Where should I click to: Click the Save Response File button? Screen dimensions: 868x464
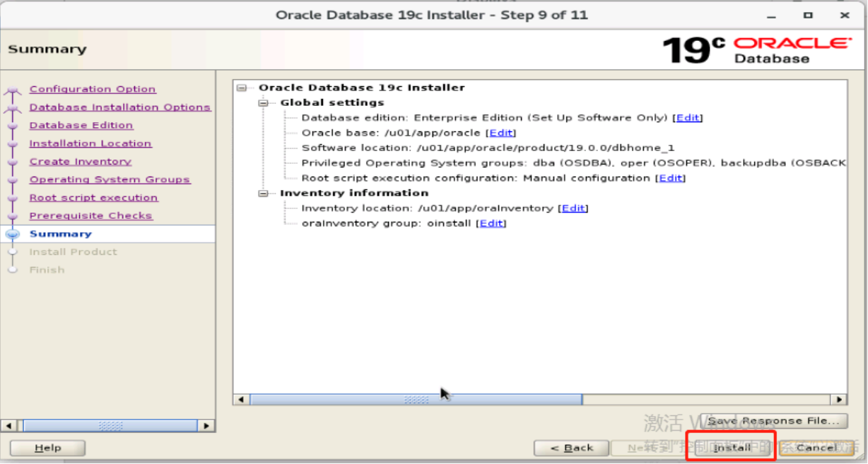click(774, 421)
